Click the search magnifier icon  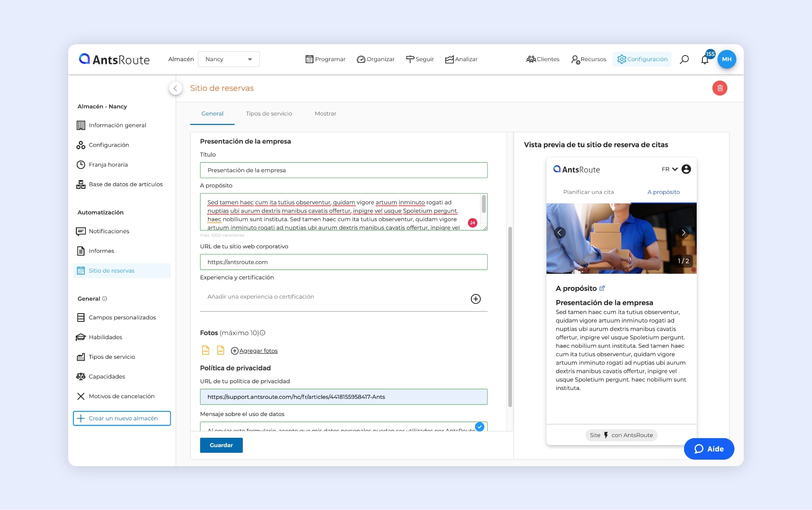(684, 59)
